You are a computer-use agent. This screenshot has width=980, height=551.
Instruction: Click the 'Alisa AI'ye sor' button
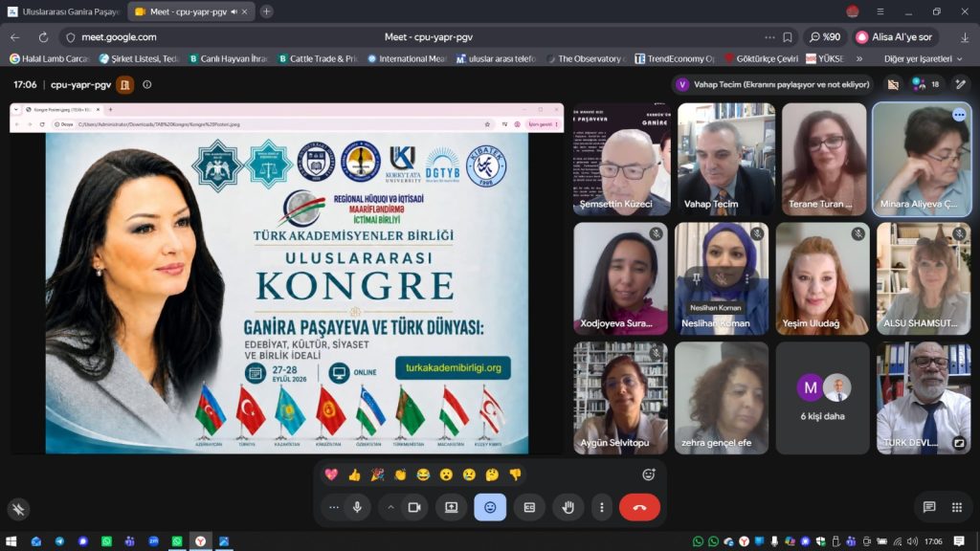pos(895,37)
